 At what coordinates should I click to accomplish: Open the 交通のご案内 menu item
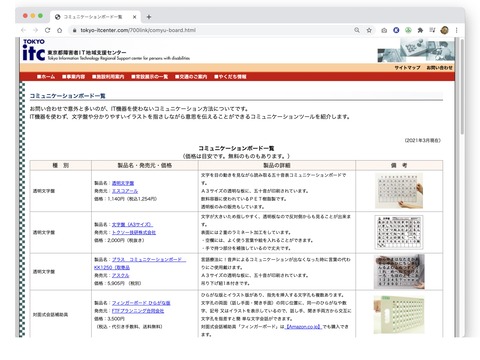coord(191,77)
